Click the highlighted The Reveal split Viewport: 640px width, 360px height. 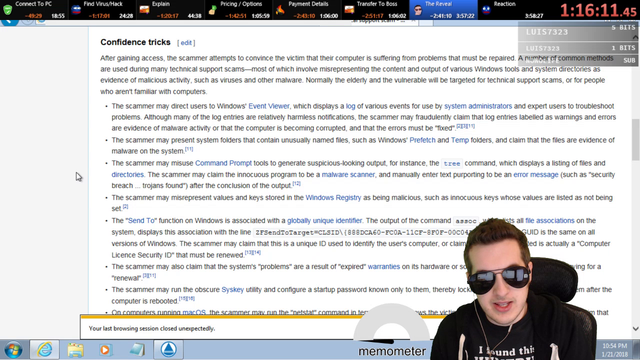(x=443, y=10)
